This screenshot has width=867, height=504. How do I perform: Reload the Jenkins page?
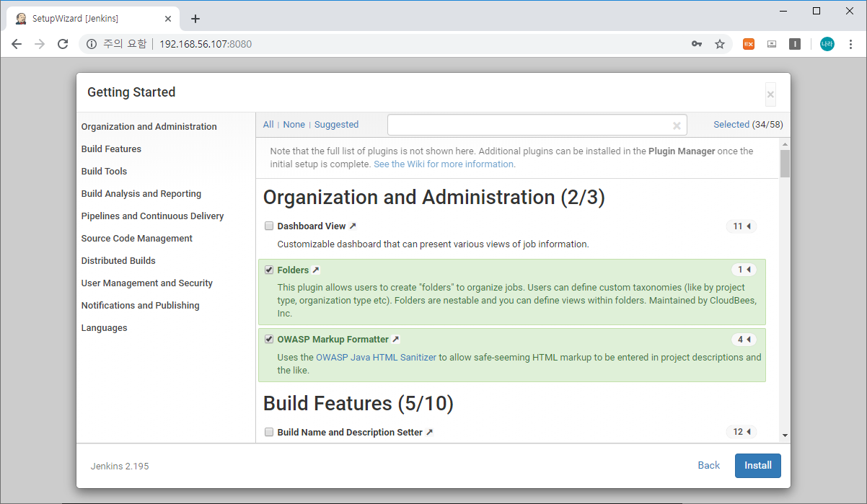(x=63, y=44)
